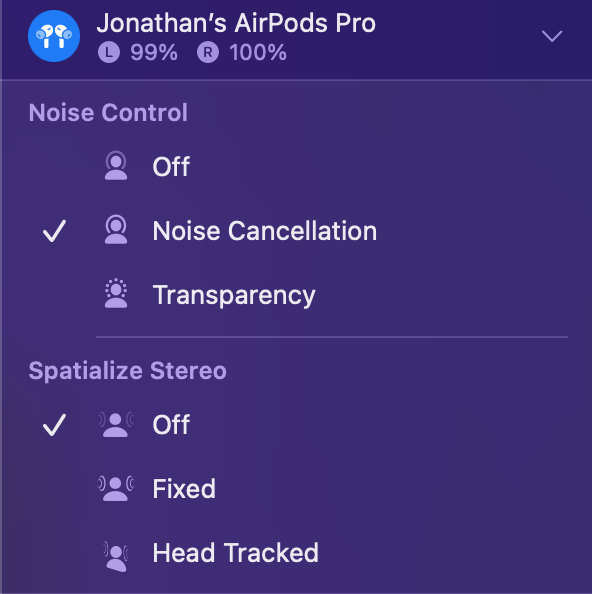Choose Noise Cancellation mode

tap(296, 230)
